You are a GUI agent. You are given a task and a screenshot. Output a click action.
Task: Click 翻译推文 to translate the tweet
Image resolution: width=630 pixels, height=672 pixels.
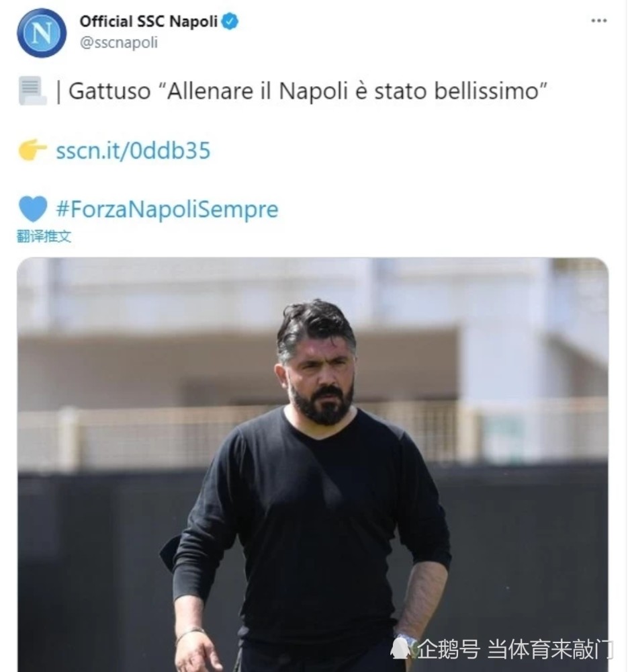tap(44, 236)
